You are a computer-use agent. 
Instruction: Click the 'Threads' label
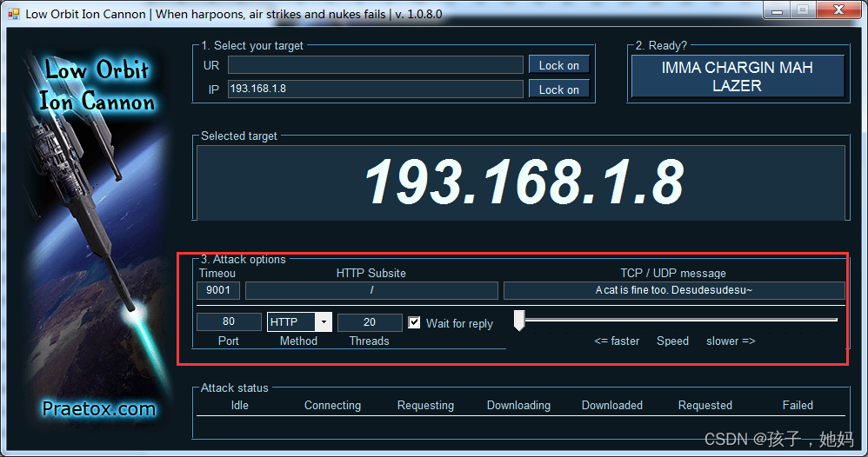click(x=370, y=341)
